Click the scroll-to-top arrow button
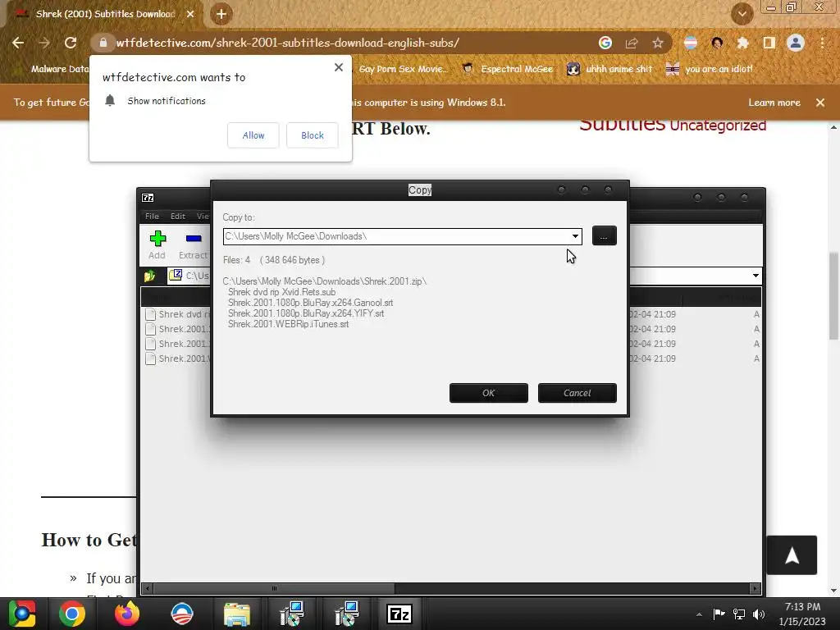840x630 pixels. pyautogui.click(x=792, y=555)
